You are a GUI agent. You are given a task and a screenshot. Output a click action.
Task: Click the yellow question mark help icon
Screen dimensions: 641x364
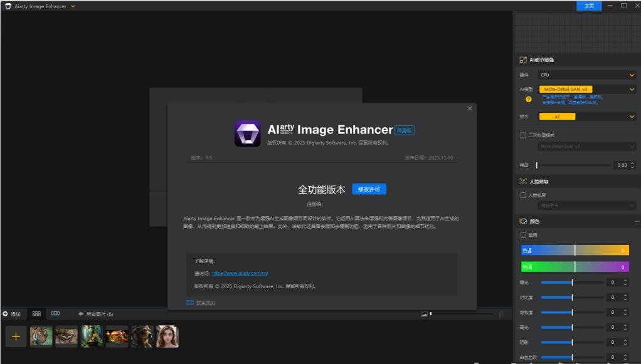pyautogui.click(x=528, y=99)
